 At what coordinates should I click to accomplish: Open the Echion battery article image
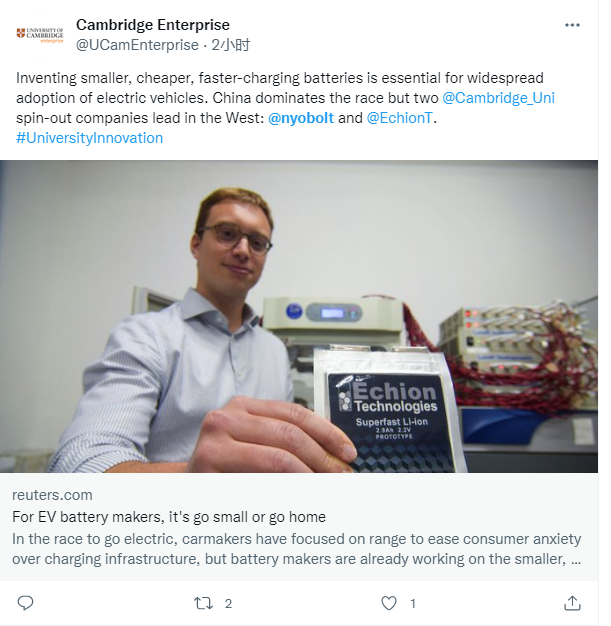pos(299,316)
